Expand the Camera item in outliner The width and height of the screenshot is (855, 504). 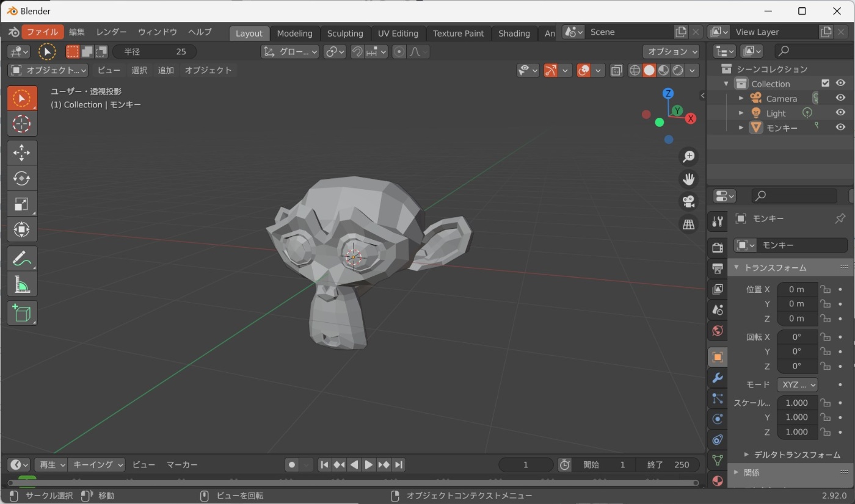(741, 98)
